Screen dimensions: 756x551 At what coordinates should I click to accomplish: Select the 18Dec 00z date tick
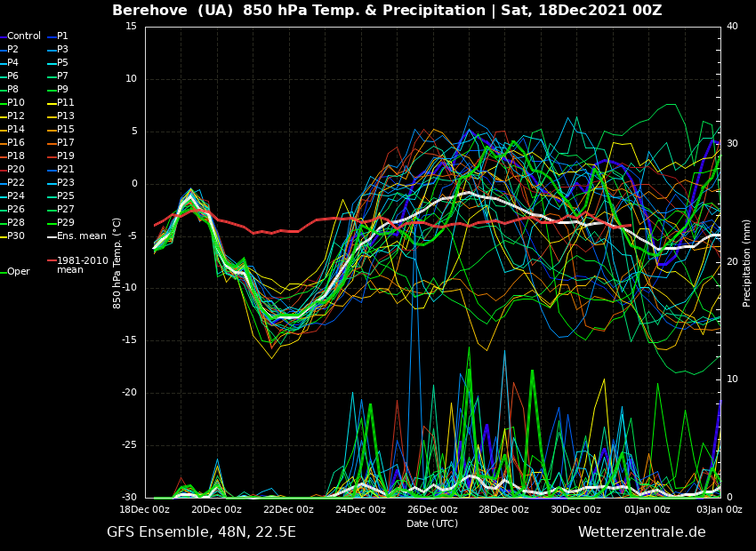coord(145,510)
